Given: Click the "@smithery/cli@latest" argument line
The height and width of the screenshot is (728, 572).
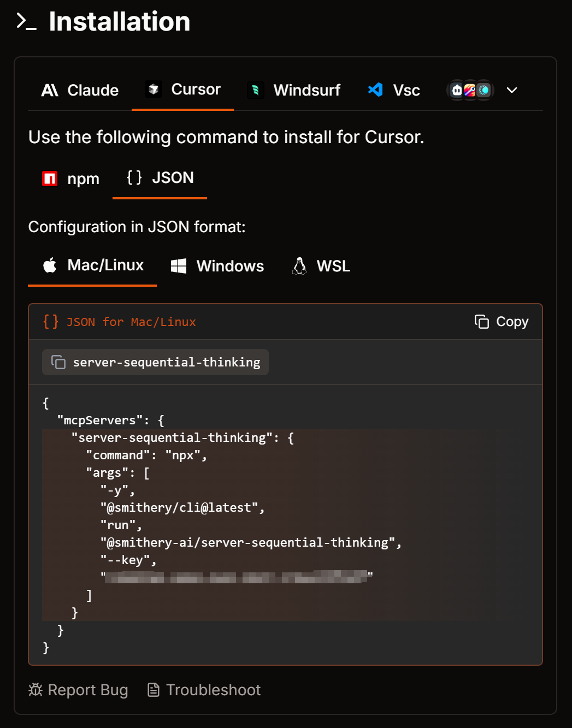Looking at the screenshot, I should 182,508.
